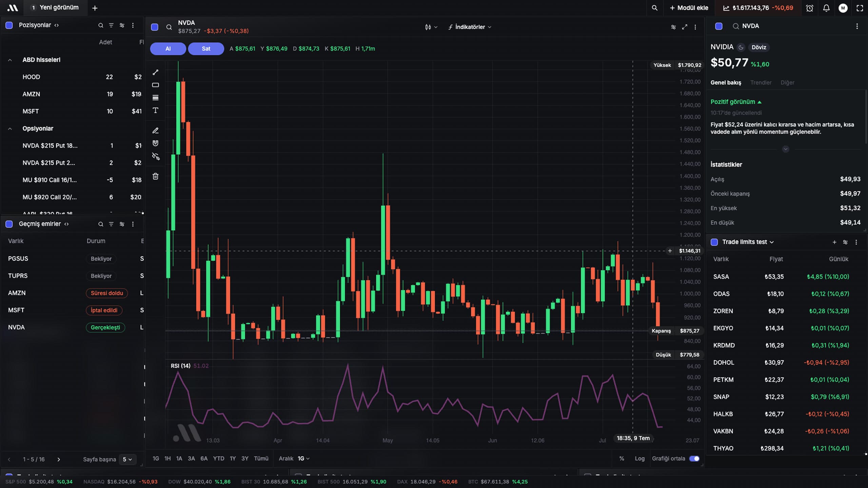Open the İndikatörler dropdown
Screen dimensions: 868x488
point(470,27)
